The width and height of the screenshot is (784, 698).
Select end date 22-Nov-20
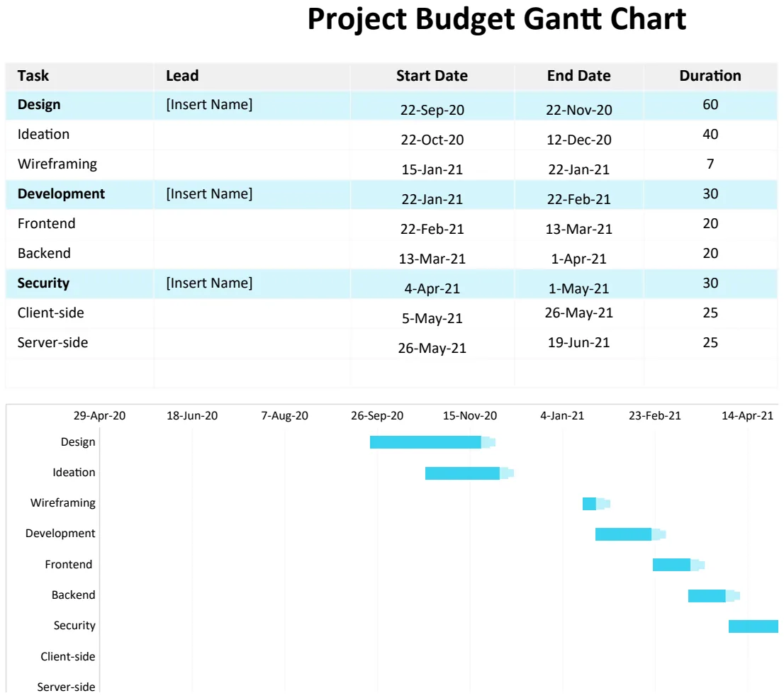click(578, 110)
